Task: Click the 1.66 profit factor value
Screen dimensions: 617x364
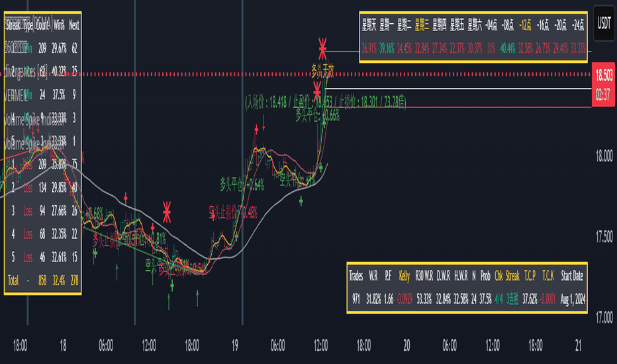Action: click(x=389, y=299)
